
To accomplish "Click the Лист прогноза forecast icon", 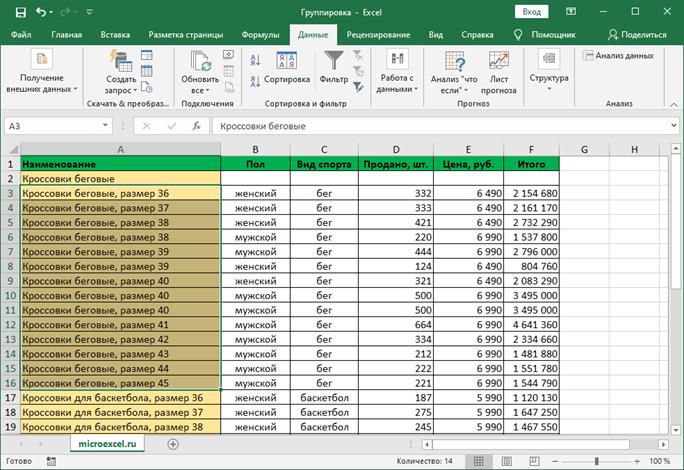I will click(499, 70).
